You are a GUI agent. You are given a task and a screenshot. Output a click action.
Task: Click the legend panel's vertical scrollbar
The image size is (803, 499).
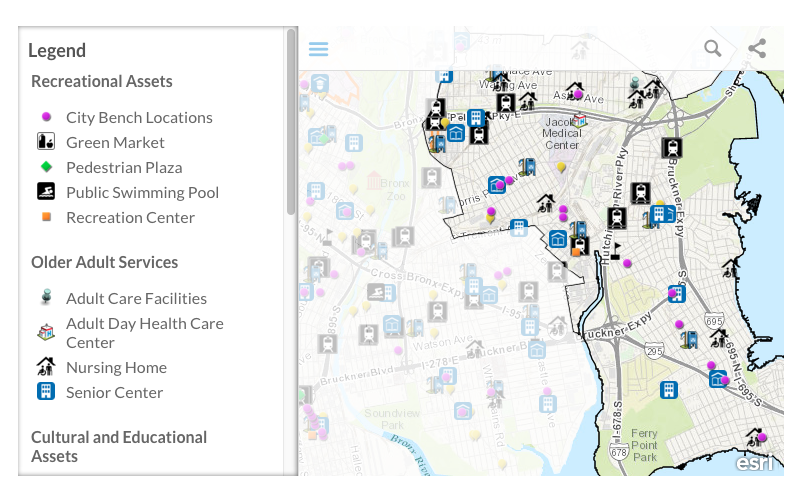(291, 120)
